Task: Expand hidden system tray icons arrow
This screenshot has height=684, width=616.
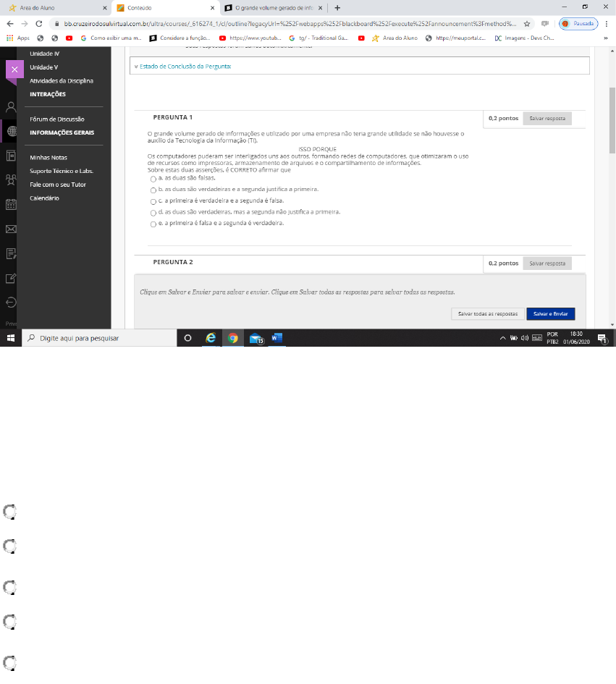Action: click(502, 338)
